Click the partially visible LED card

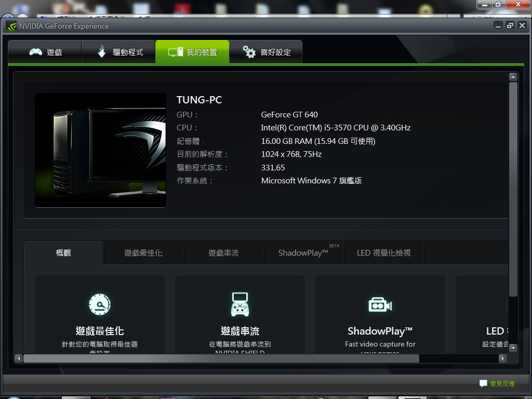click(x=482, y=314)
